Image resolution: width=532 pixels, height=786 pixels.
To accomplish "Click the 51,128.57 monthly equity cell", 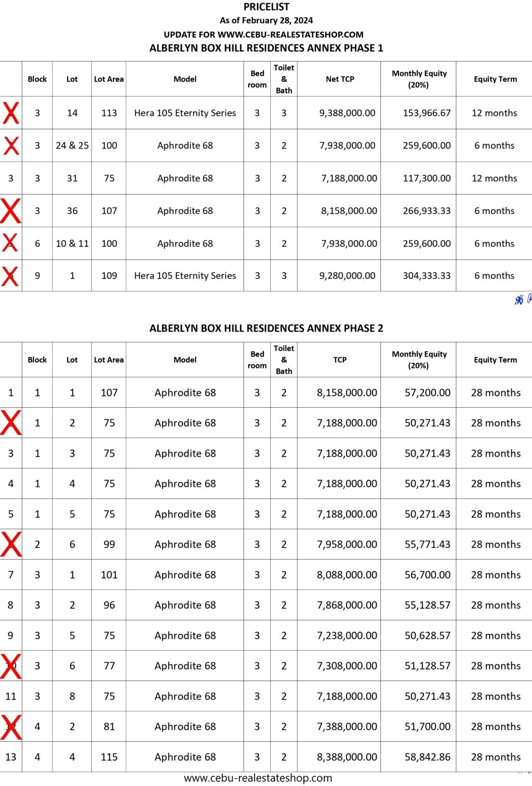I will [x=428, y=665].
